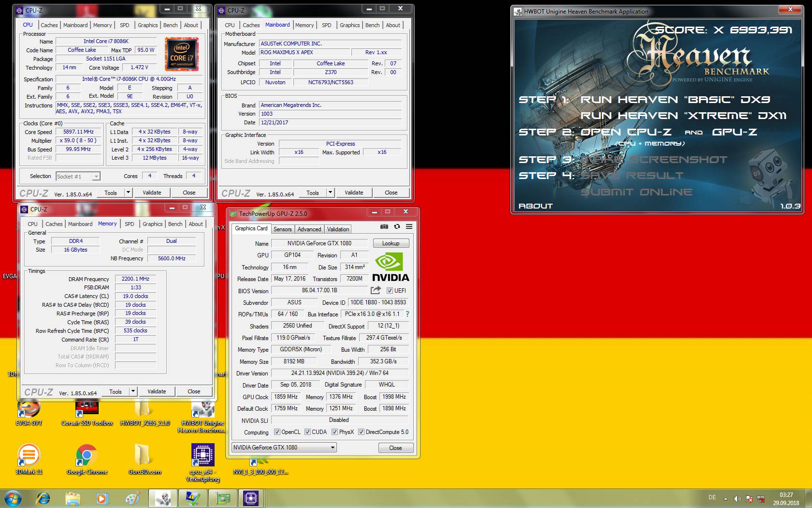Click the Close button in GPU-Z
Viewport: 812px width, 508px height.
[x=395, y=448]
